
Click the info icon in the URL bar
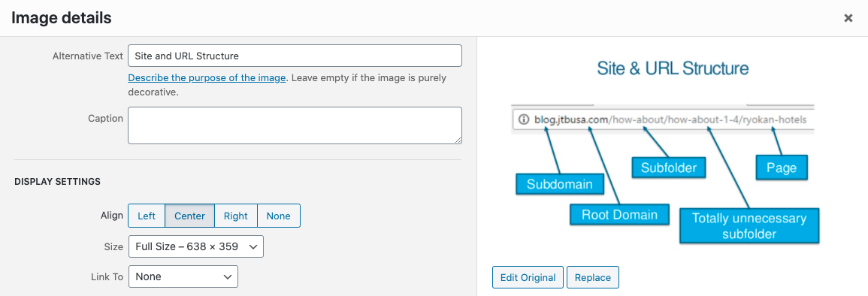[x=523, y=119]
